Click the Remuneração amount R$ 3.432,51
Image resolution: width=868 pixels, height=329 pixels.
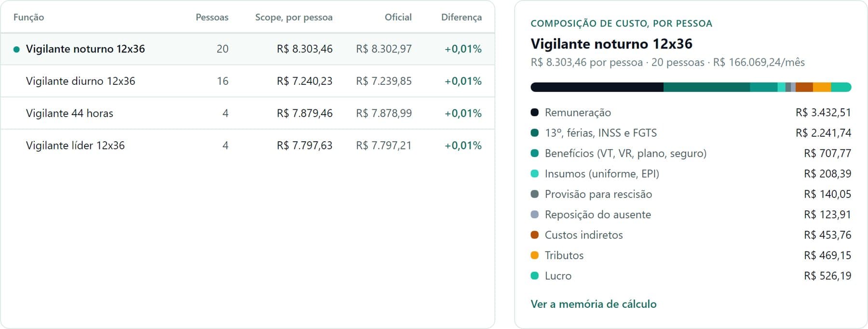click(823, 112)
